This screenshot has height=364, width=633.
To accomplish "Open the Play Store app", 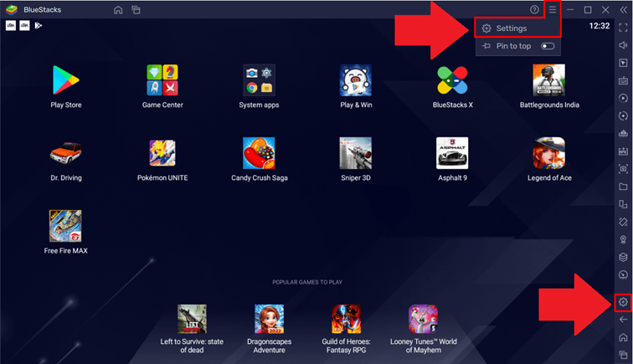I will (x=64, y=81).
